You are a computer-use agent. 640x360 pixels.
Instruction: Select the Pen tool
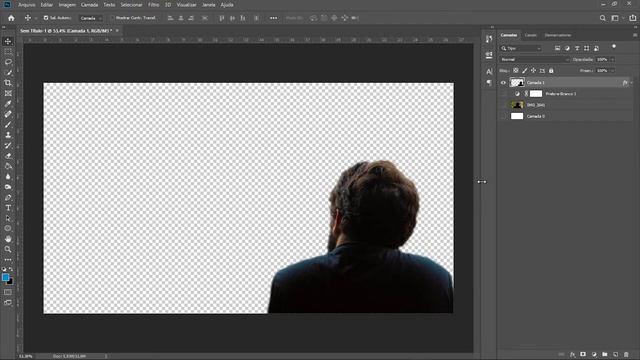pos(8,198)
